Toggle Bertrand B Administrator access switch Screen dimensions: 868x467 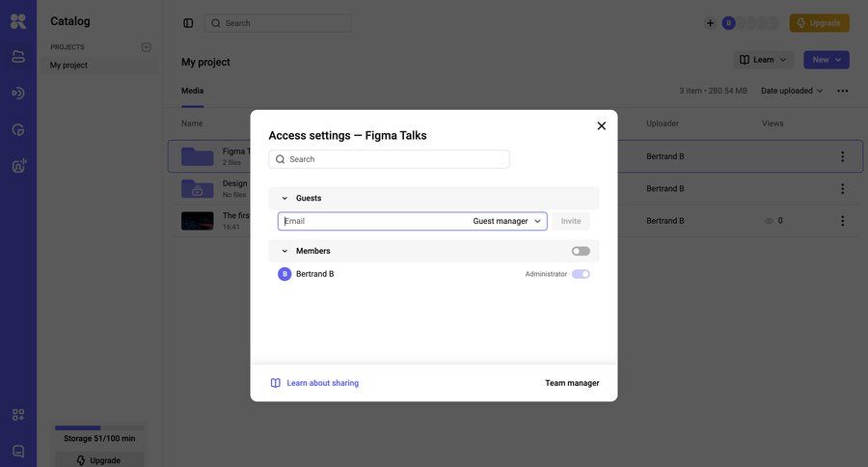click(581, 274)
